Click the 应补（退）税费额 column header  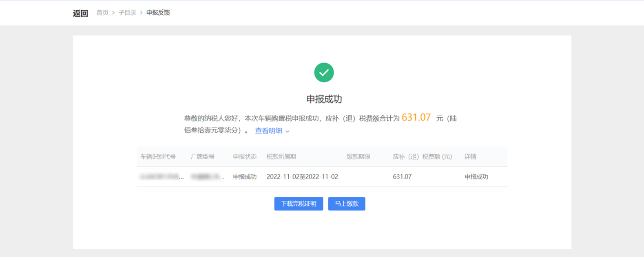pyautogui.click(x=422, y=157)
